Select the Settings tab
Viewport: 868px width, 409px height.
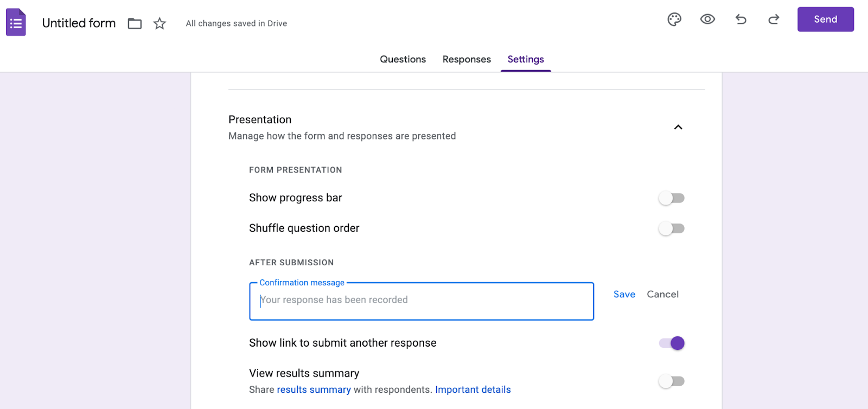point(526,59)
